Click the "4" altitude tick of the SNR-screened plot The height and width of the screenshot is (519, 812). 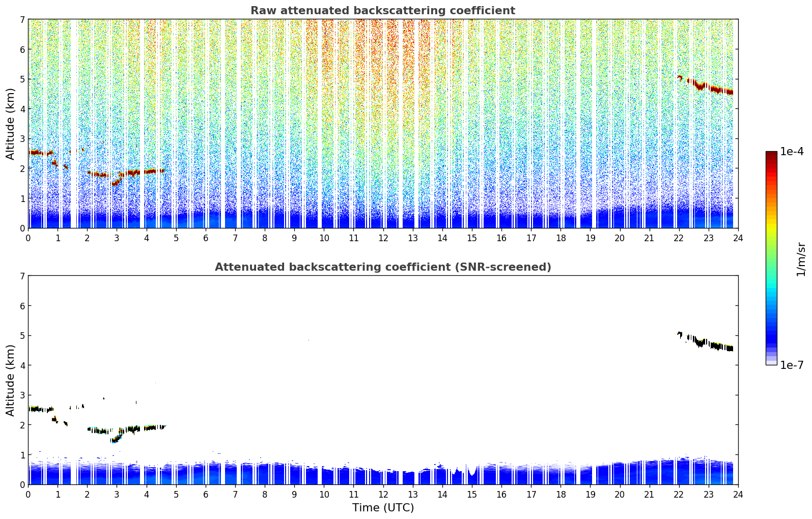tap(22, 365)
